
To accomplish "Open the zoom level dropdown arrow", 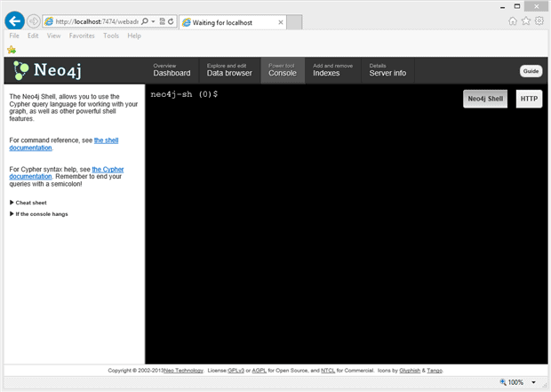I will (x=533, y=382).
